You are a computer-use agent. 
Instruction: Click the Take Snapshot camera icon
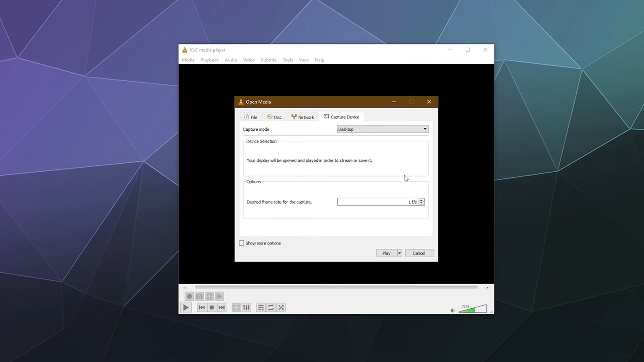pos(199,296)
